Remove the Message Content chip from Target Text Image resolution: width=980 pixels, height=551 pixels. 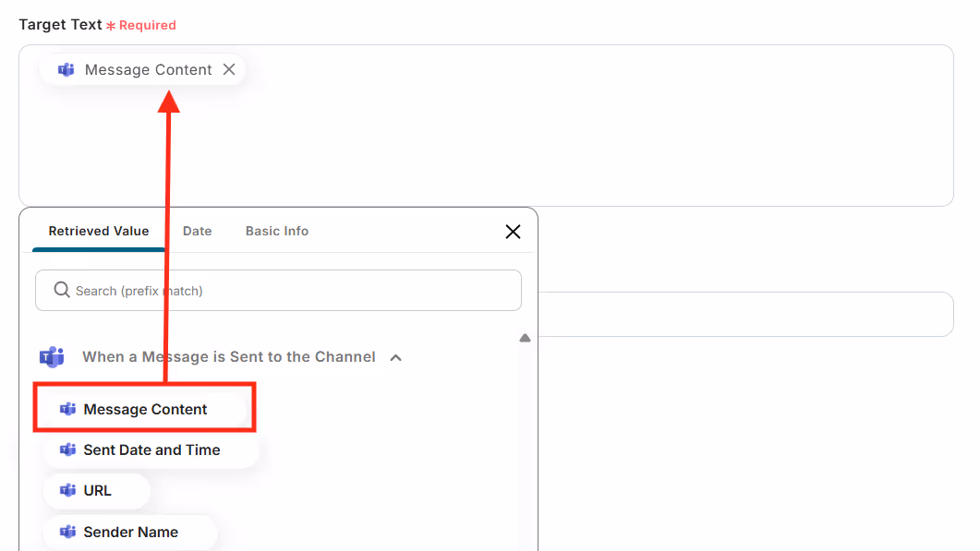(x=229, y=69)
